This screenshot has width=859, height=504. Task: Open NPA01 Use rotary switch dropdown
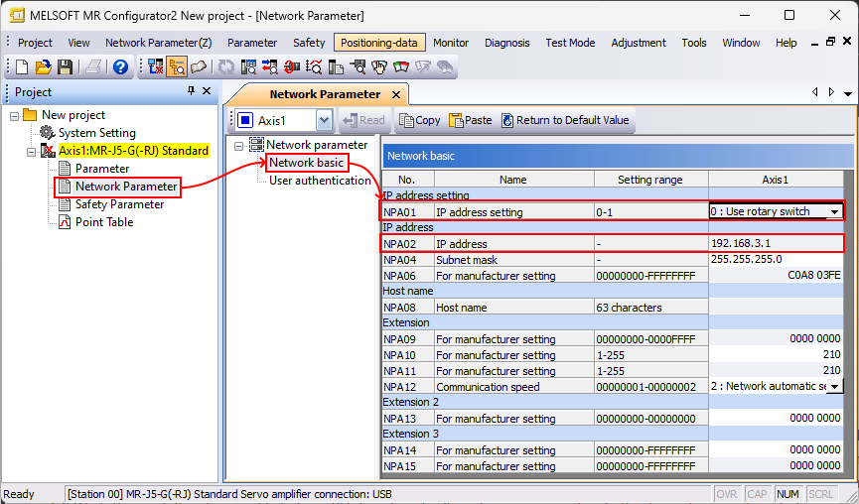[x=834, y=211]
